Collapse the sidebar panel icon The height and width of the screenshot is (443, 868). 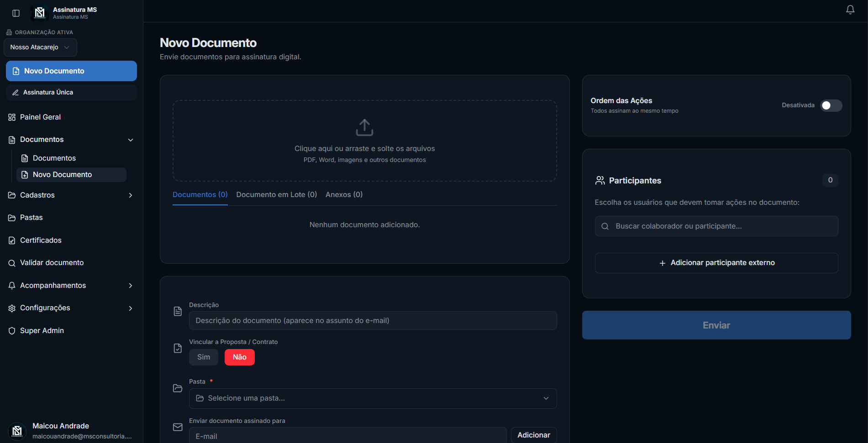pyautogui.click(x=16, y=13)
